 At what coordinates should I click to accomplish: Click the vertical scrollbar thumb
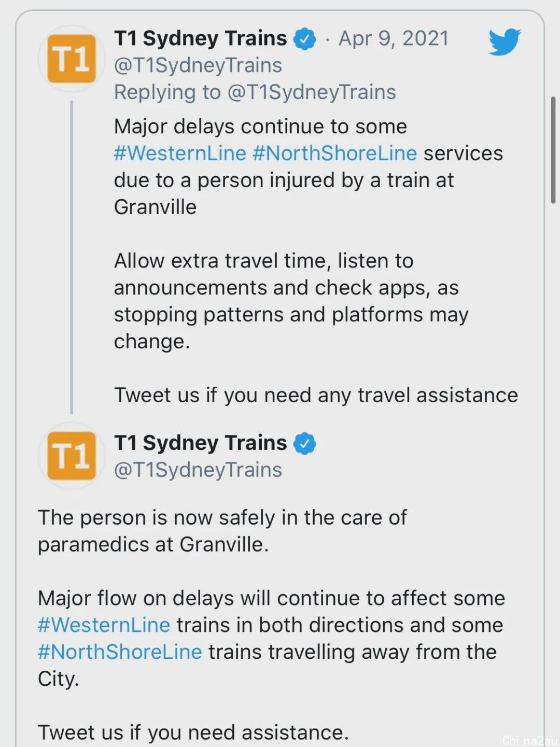coord(553,150)
